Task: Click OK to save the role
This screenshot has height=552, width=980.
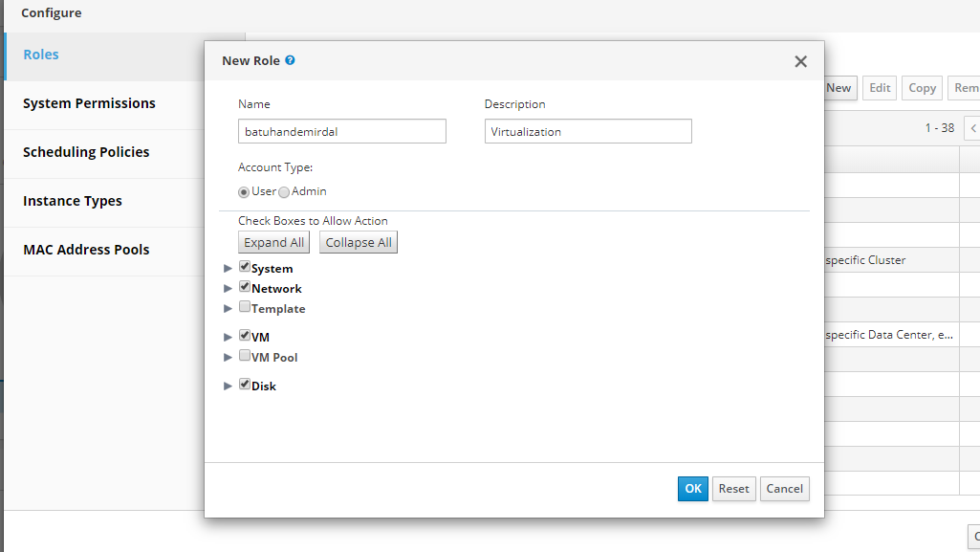Action: point(692,489)
